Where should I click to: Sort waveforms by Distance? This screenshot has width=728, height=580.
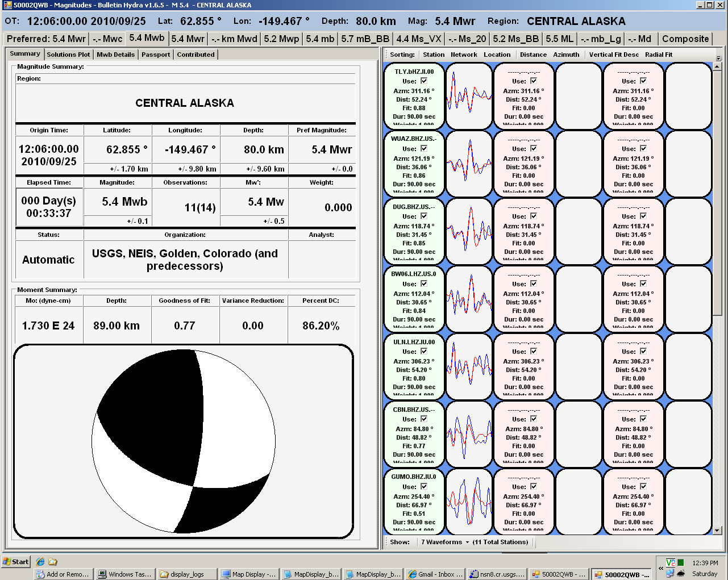pos(533,55)
